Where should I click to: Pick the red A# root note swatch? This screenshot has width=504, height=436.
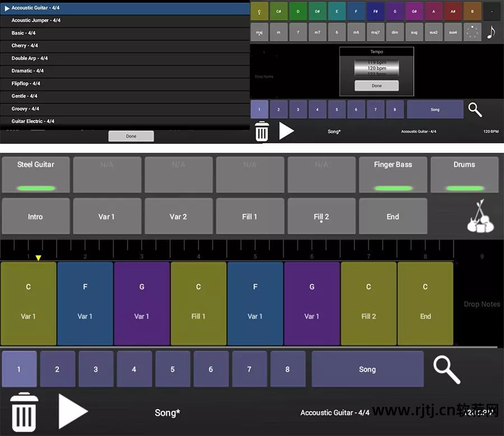click(453, 11)
